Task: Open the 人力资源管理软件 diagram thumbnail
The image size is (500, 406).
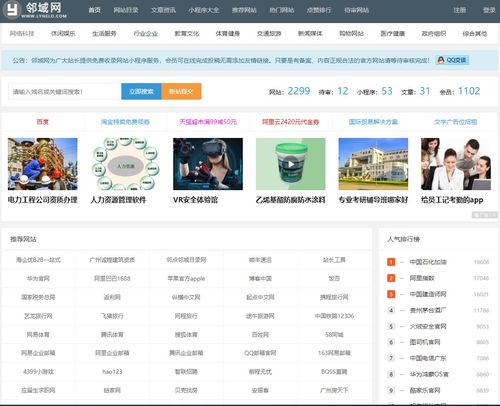Action: click(125, 164)
